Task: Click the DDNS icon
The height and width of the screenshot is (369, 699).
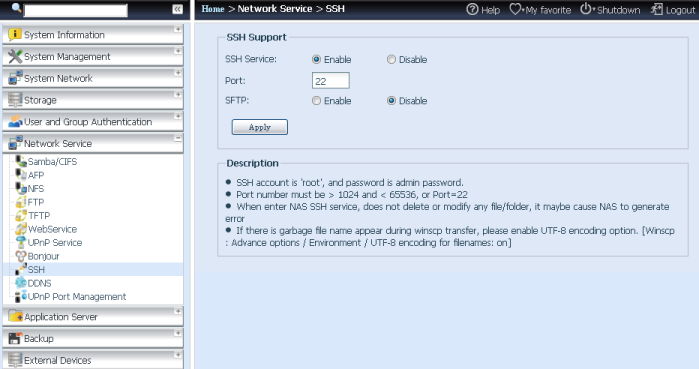Action: pyautogui.click(x=21, y=283)
